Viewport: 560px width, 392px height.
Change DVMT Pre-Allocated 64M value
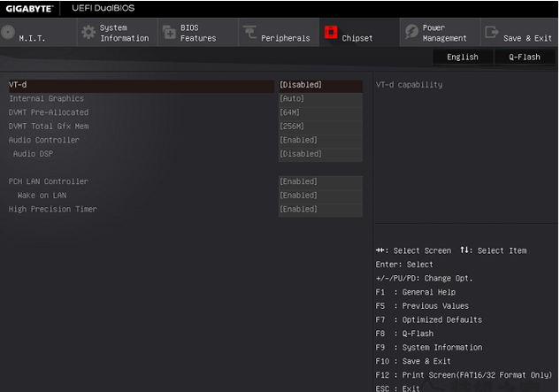[x=321, y=112]
